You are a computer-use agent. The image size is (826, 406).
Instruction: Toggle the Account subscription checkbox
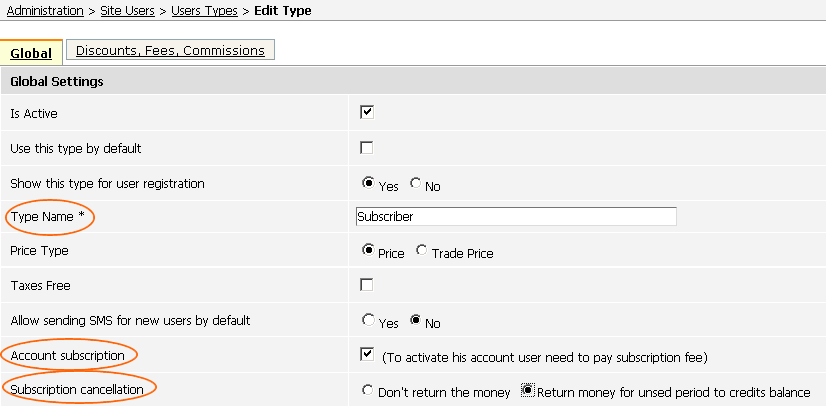click(367, 354)
